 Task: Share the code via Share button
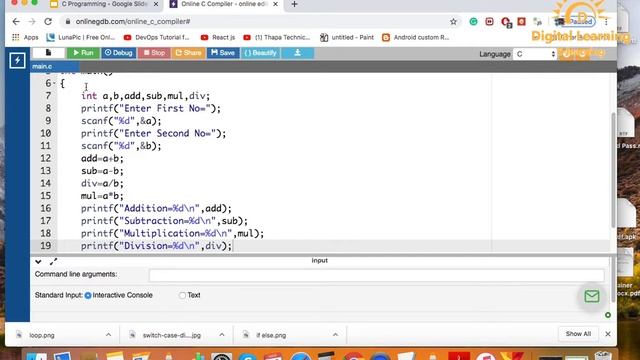[x=188, y=53]
